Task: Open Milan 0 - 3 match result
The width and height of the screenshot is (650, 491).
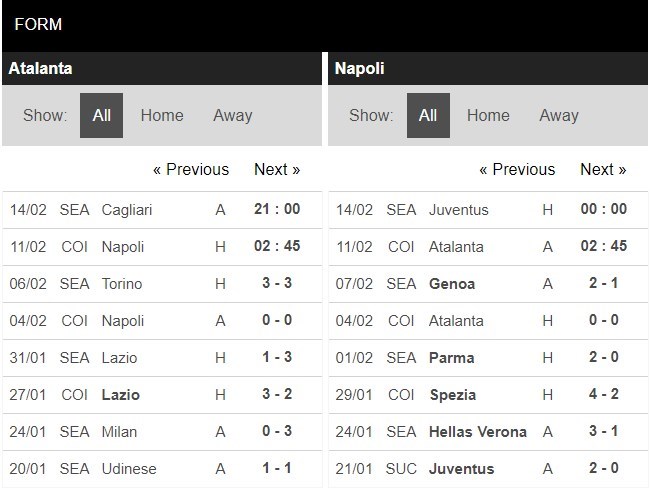Action: pyautogui.click(x=277, y=432)
